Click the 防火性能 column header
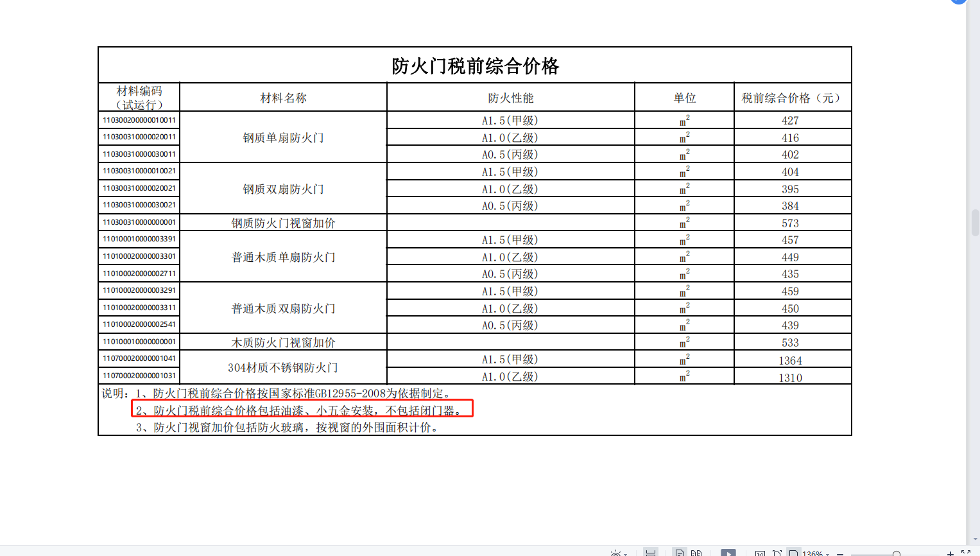The image size is (980, 556). point(511,98)
